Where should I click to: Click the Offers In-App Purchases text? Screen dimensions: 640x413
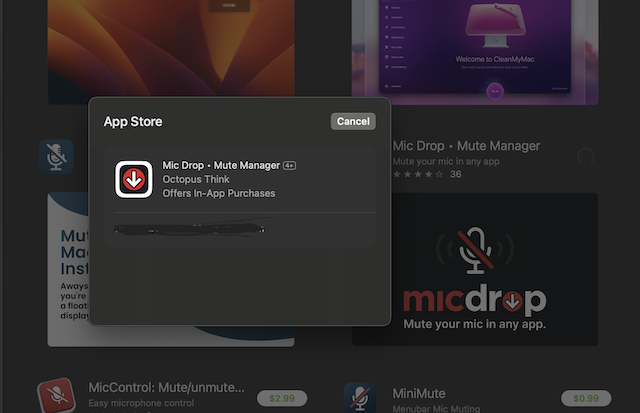(219, 193)
